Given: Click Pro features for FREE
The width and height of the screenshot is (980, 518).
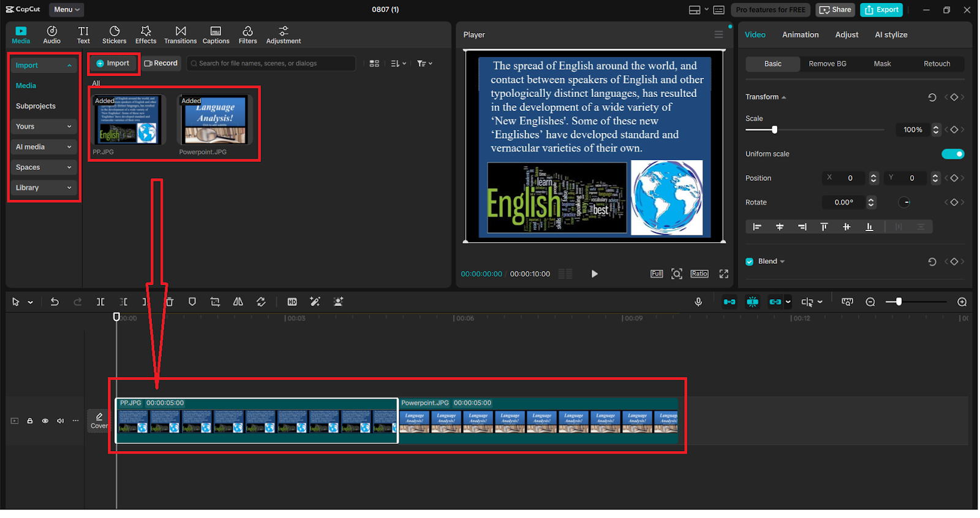Looking at the screenshot, I should [771, 10].
